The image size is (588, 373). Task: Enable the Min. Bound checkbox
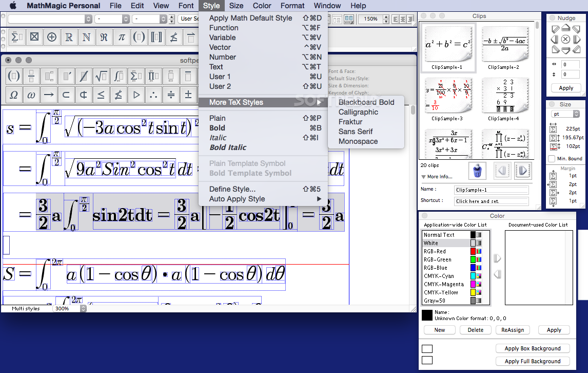tap(552, 159)
